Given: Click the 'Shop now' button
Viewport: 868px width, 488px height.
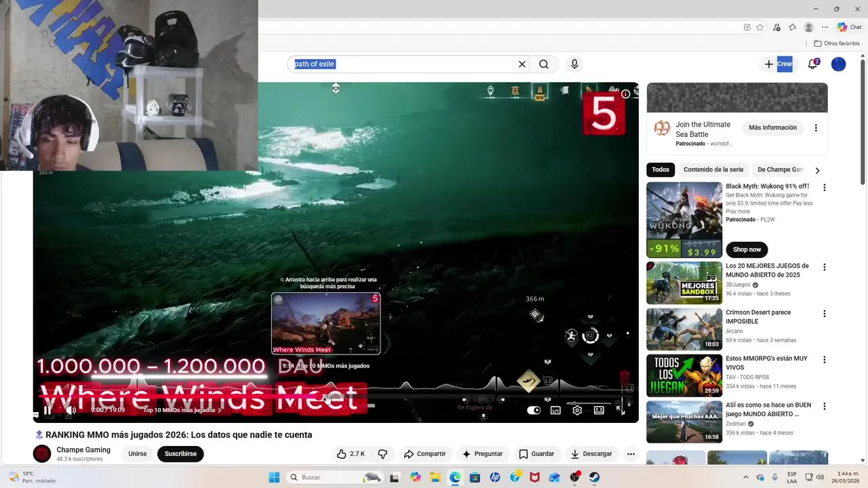Looking at the screenshot, I should 747,249.
